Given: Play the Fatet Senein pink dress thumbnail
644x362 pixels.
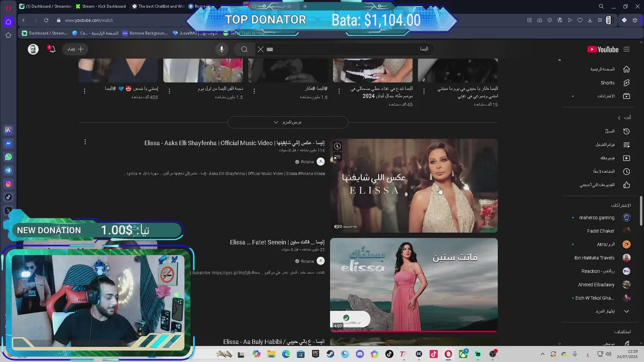Looking at the screenshot, I should [x=414, y=285].
